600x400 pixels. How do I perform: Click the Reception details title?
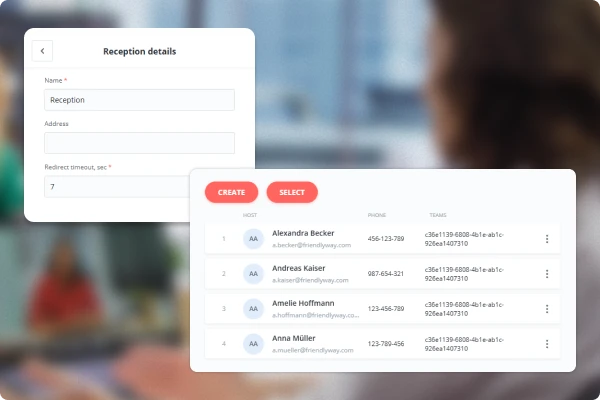pos(140,51)
